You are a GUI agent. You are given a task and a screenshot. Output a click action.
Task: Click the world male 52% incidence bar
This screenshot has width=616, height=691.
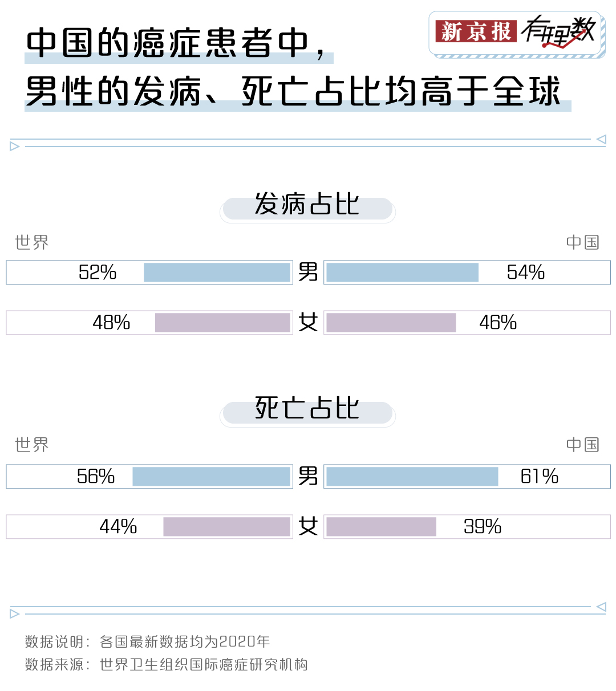217,273
